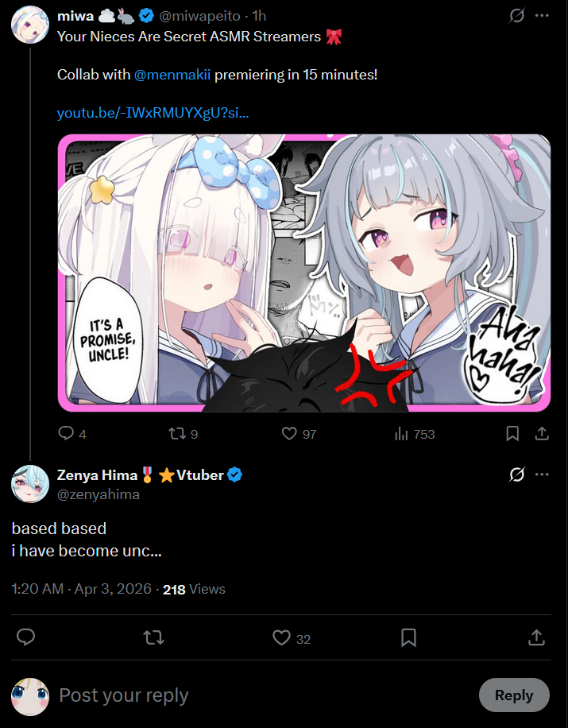Screen dimensions: 568x728
Task: Like miwa's post showing 97 likes
Action: click(x=289, y=434)
